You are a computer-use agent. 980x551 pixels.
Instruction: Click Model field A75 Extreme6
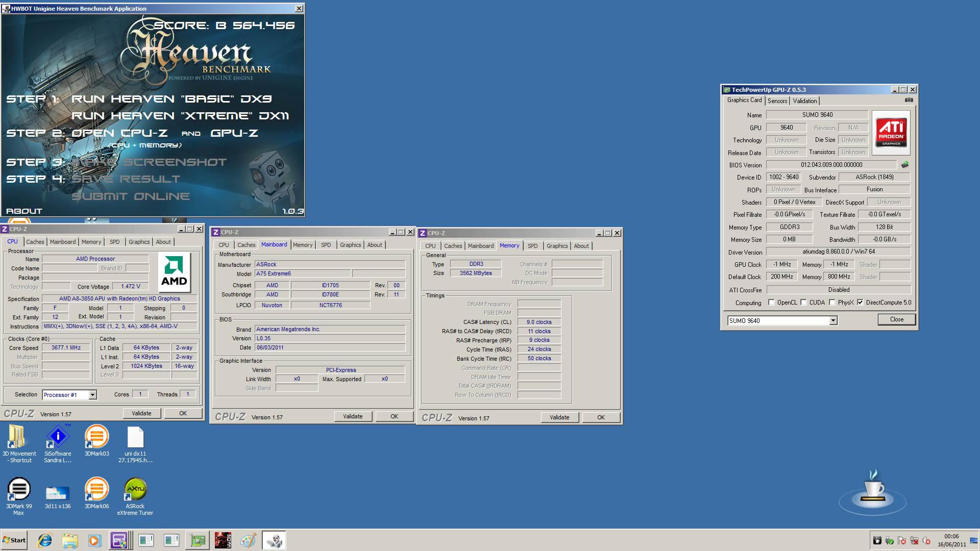click(x=303, y=273)
